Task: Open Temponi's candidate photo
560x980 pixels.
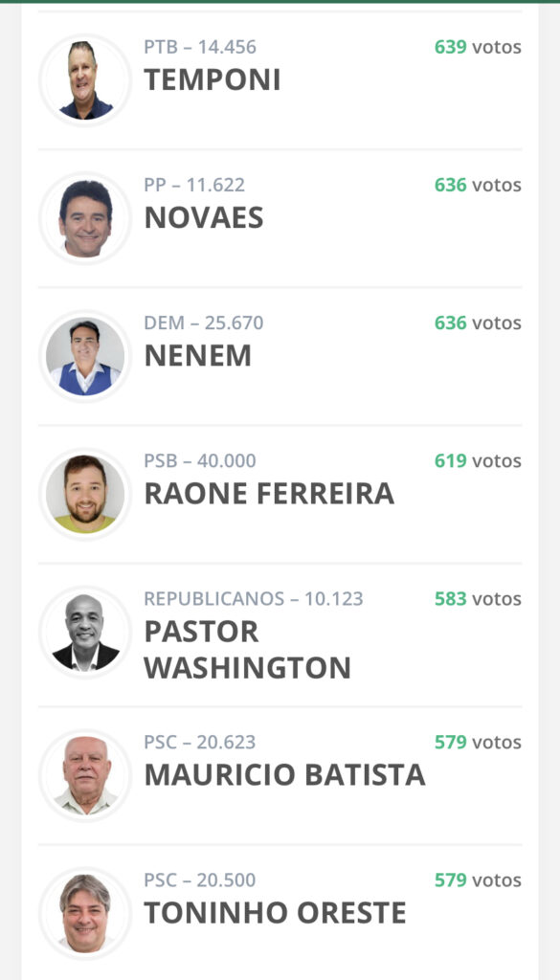Action: pyautogui.click(x=85, y=80)
